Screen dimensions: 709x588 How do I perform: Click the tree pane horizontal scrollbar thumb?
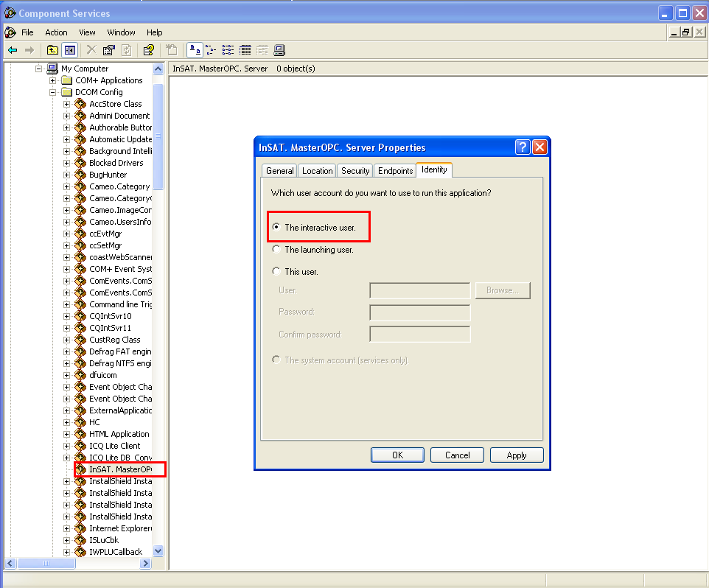(x=46, y=563)
